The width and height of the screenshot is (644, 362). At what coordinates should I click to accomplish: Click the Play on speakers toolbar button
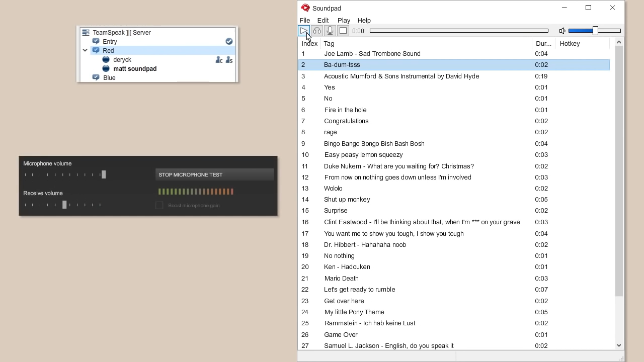(x=304, y=31)
